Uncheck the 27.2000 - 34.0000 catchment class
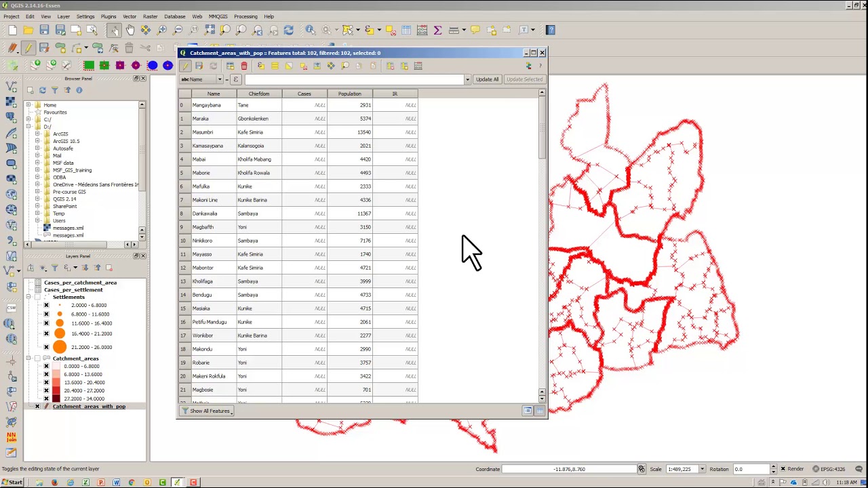This screenshot has height=488, width=868. [x=46, y=399]
